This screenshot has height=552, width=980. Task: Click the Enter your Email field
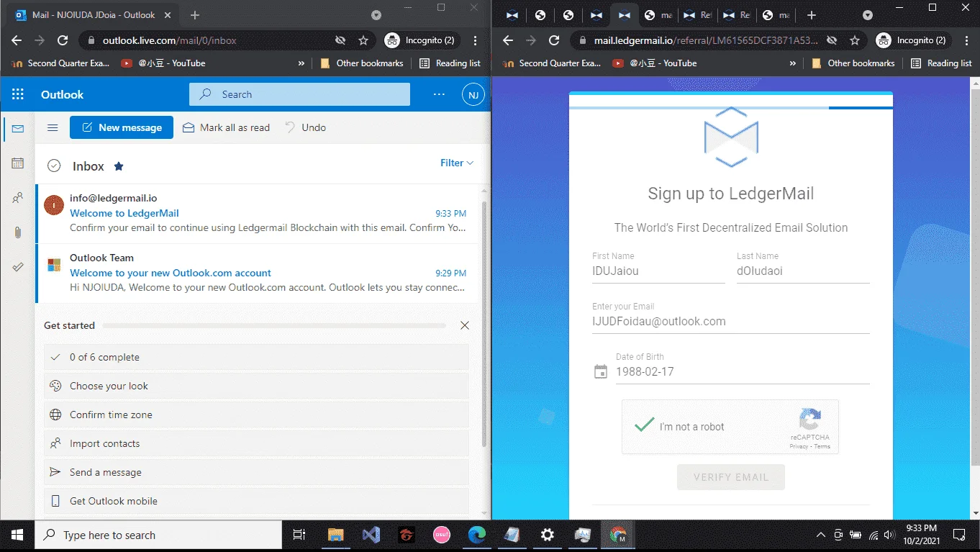point(731,322)
